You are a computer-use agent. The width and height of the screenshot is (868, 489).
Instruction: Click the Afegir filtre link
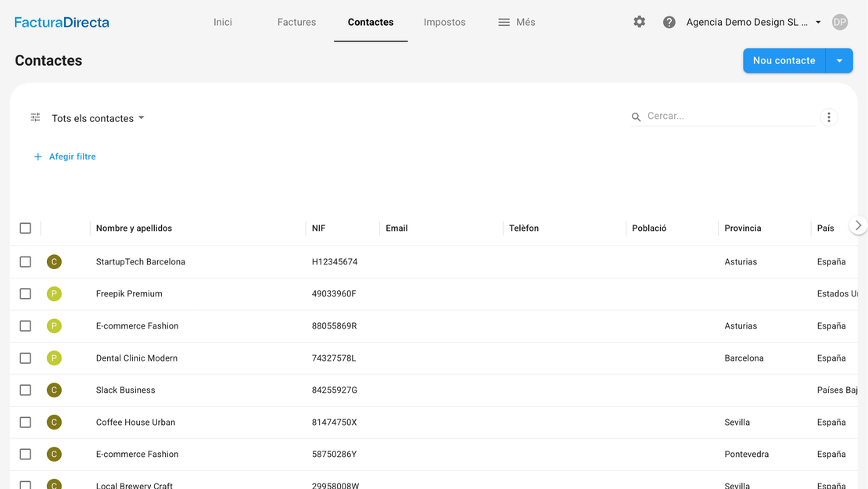coord(65,156)
